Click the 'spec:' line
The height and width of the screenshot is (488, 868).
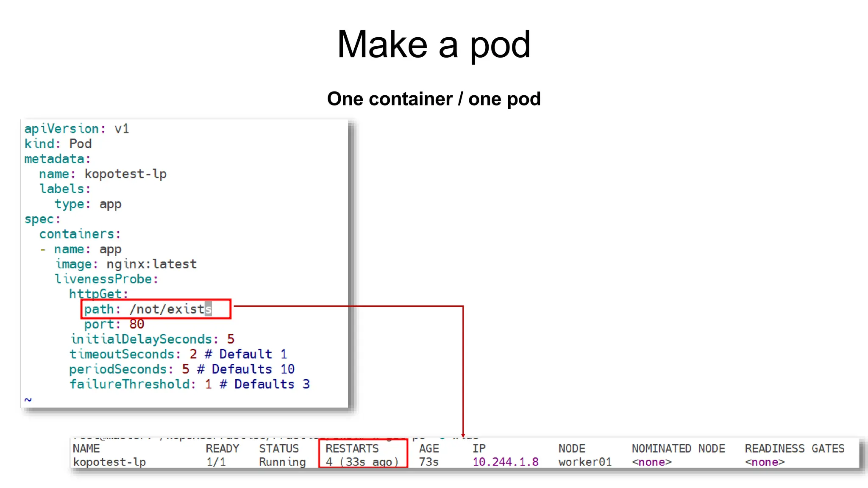coord(42,219)
